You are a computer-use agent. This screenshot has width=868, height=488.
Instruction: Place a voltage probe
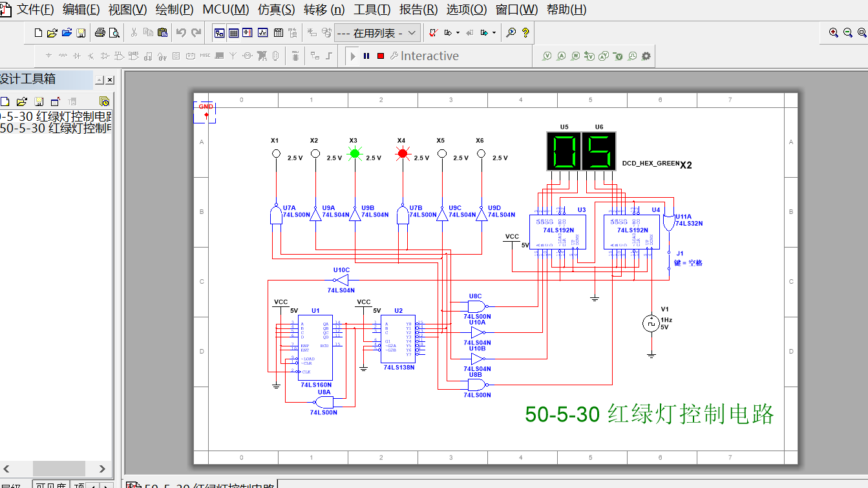pyautogui.click(x=547, y=56)
